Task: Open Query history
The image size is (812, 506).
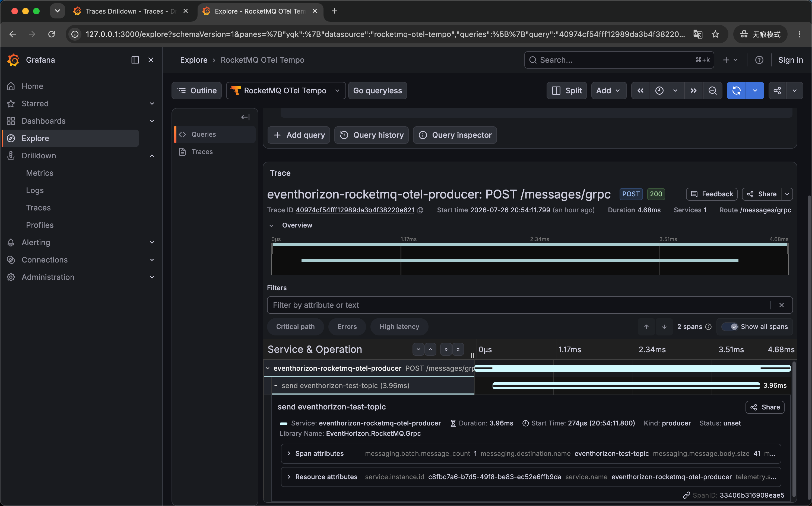Action: [x=372, y=135]
